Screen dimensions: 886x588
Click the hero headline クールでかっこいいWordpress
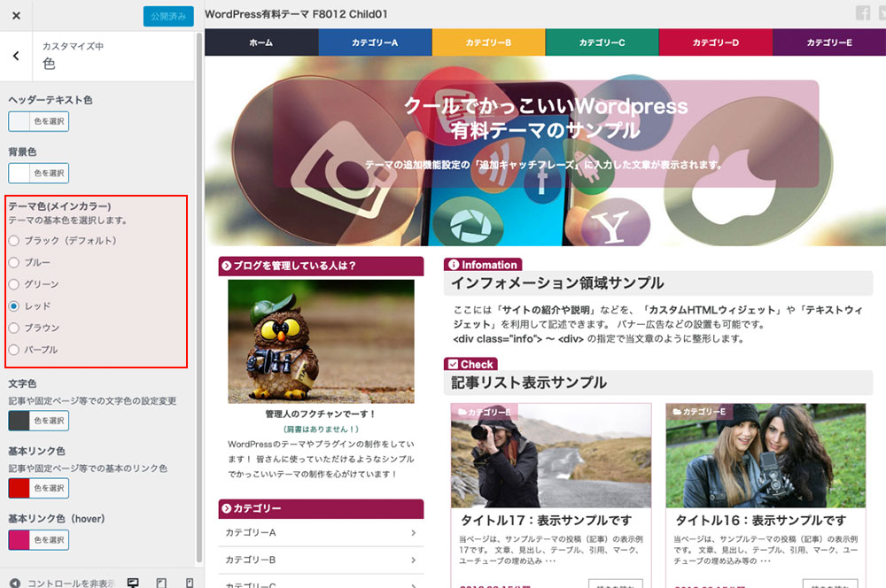coord(546,105)
